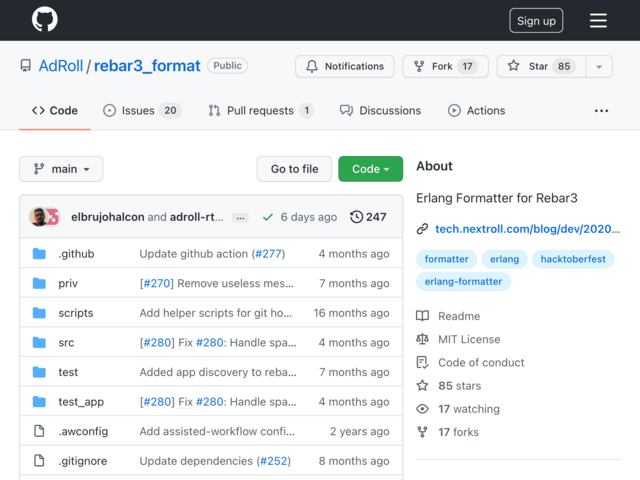Select the hacktoberfest topic tag

573,259
